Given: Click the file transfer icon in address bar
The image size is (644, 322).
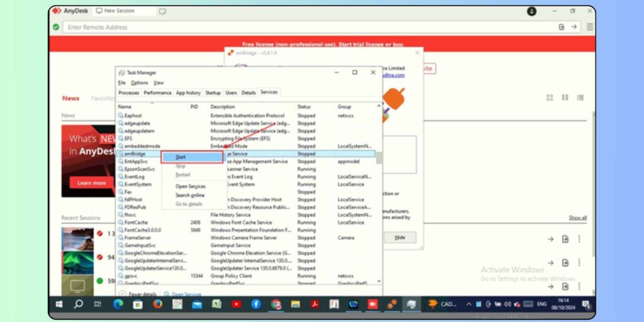Looking at the screenshot, I should [562, 26].
